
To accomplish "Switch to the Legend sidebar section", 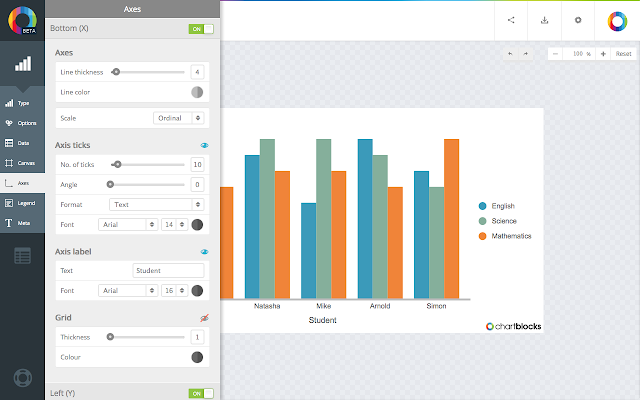I will point(22,203).
